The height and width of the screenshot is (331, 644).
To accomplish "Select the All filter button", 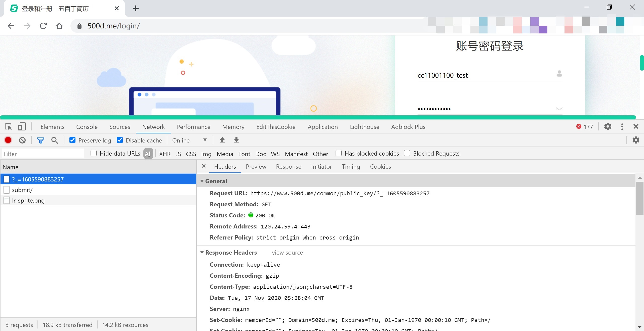I will coord(148,154).
